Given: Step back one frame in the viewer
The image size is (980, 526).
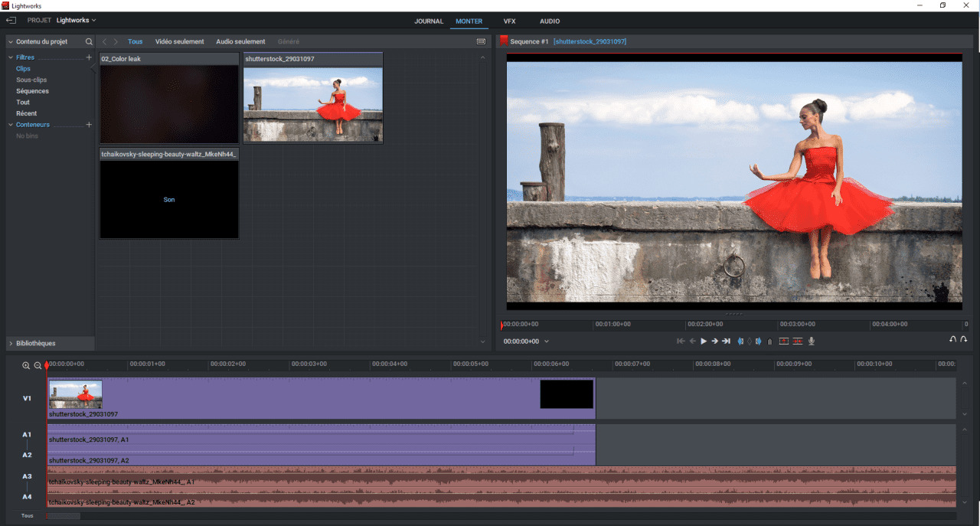Looking at the screenshot, I should [692, 341].
